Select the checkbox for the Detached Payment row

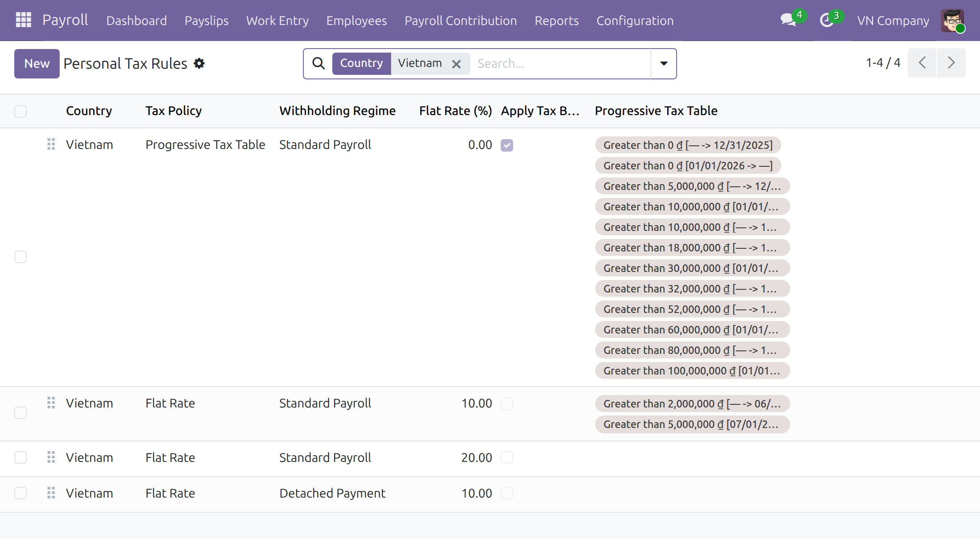pos(20,493)
